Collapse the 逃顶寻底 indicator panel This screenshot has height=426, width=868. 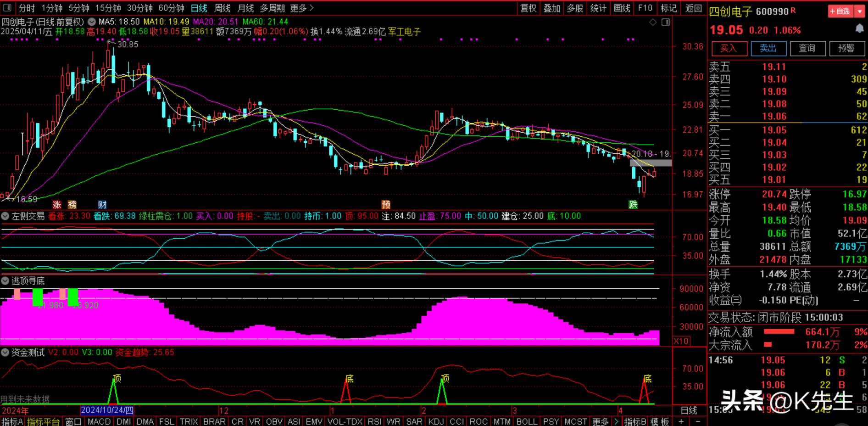pyautogui.click(x=6, y=281)
